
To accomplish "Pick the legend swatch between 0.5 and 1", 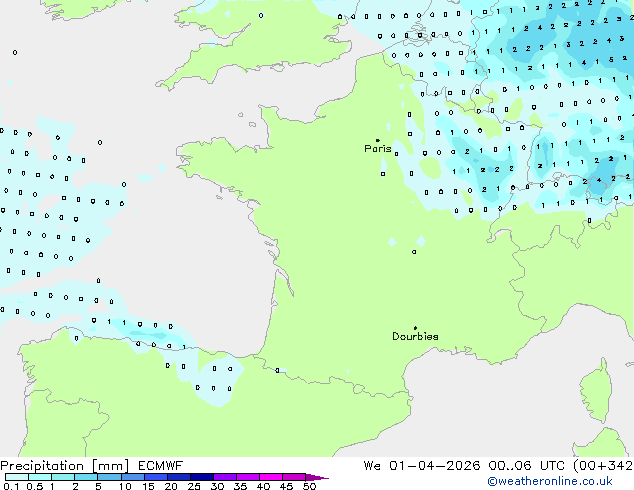I will [x=40, y=477].
